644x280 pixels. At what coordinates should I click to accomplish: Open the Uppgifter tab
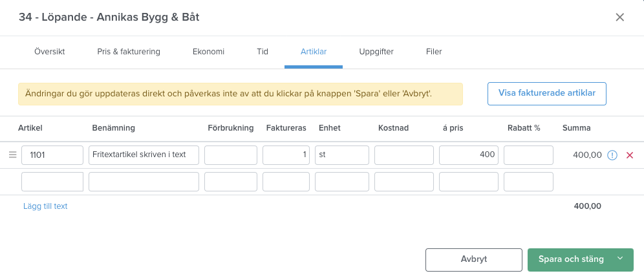pyautogui.click(x=376, y=52)
